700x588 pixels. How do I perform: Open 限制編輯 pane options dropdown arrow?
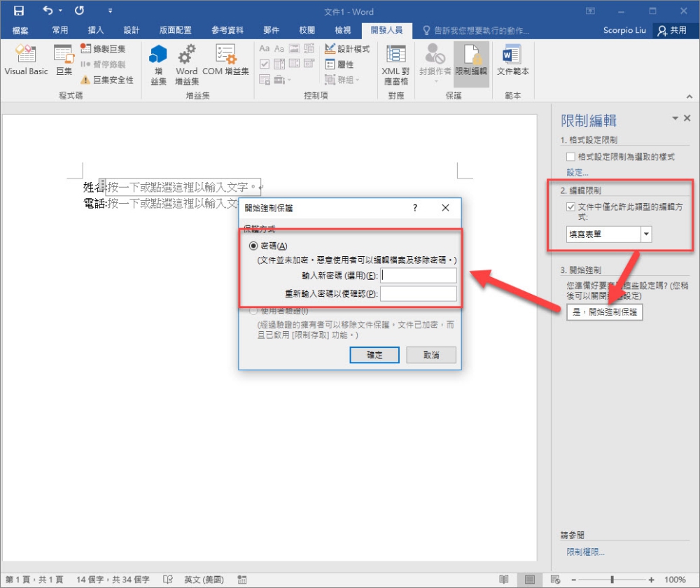pyautogui.click(x=675, y=118)
